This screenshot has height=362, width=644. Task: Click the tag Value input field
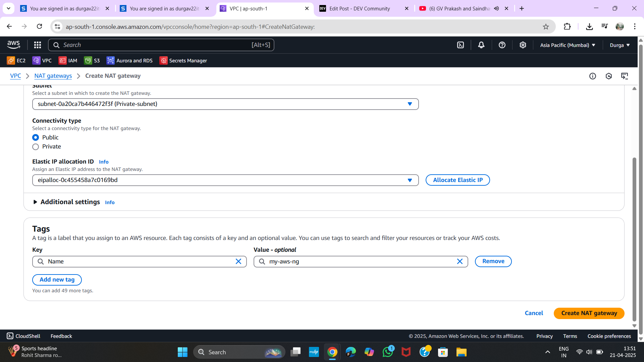[361, 261]
